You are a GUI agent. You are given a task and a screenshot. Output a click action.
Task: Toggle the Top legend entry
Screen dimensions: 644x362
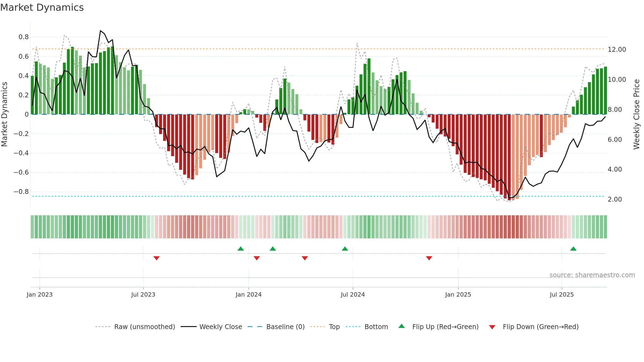click(325, 327)
